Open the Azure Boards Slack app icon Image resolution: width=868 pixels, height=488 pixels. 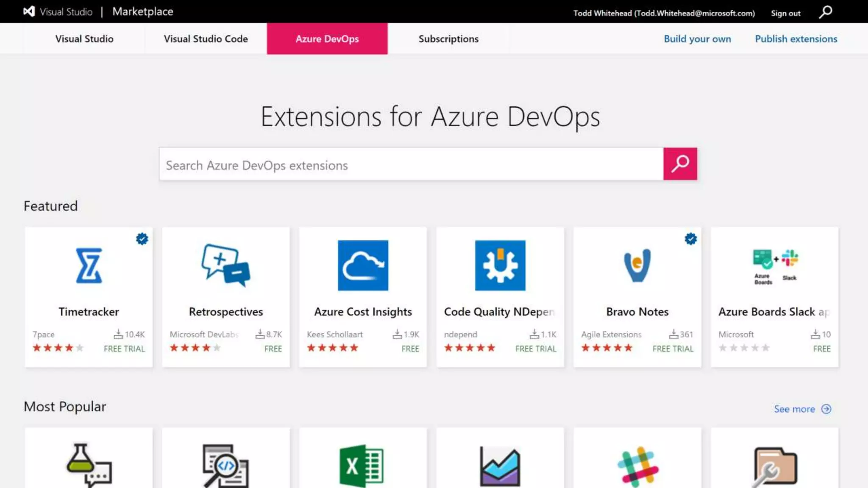tap(775, 266)
